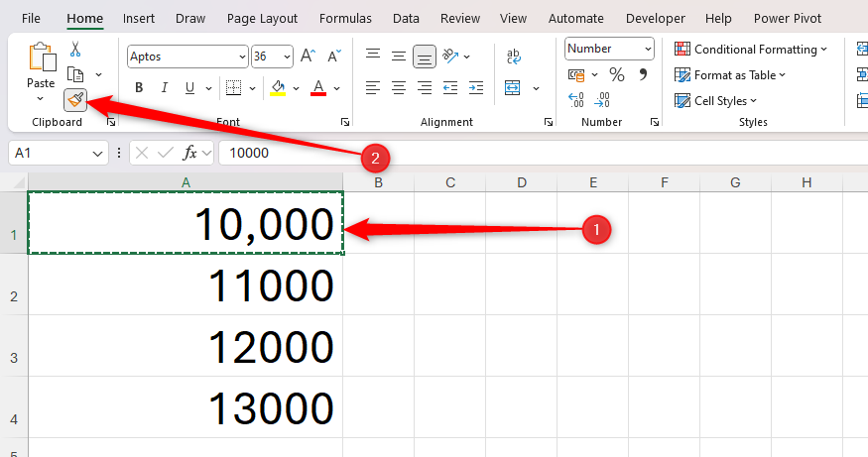Click Increase Font Size icon
This screenshot has width=868, height=457.
click(308, 57)
